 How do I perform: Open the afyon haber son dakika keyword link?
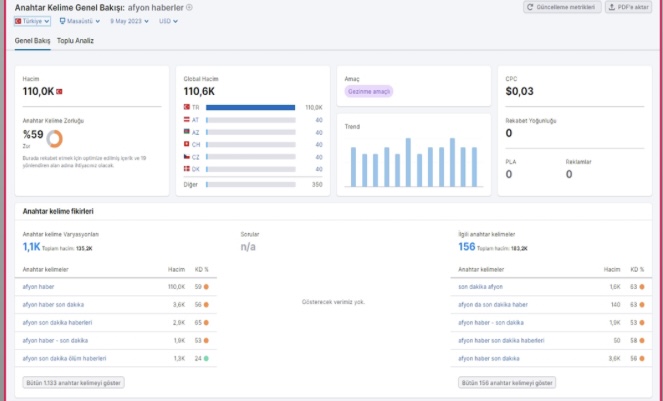tap(53, 305)
